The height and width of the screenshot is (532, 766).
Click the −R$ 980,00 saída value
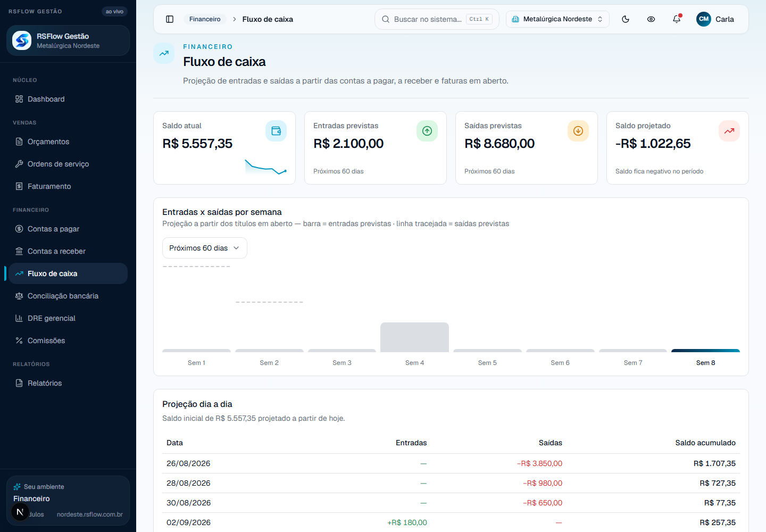pyautogui.click(x=543, y=483)
